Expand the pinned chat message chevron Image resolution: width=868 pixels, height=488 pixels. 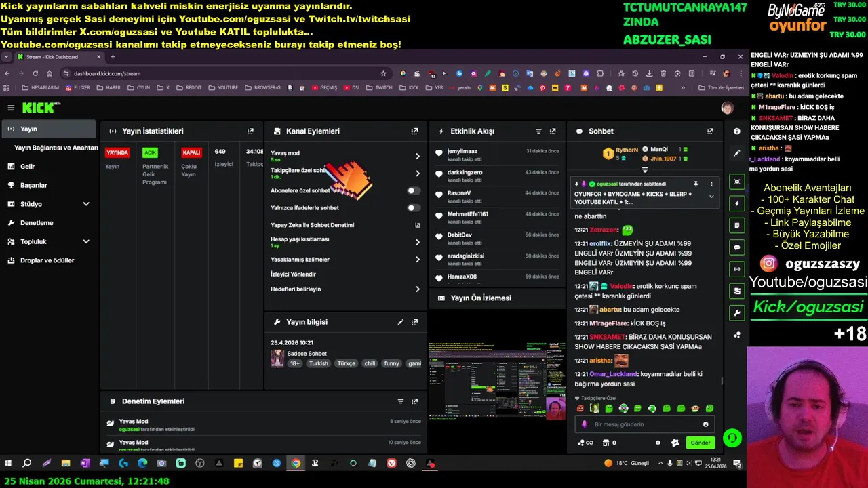pos(711,197)
